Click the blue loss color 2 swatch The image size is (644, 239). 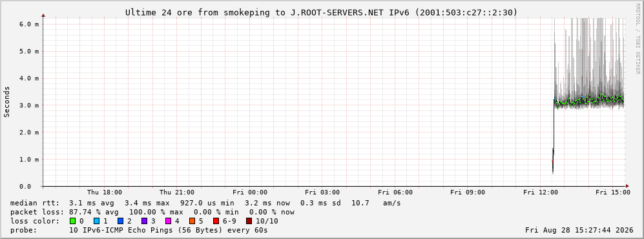tap(120, 221)
